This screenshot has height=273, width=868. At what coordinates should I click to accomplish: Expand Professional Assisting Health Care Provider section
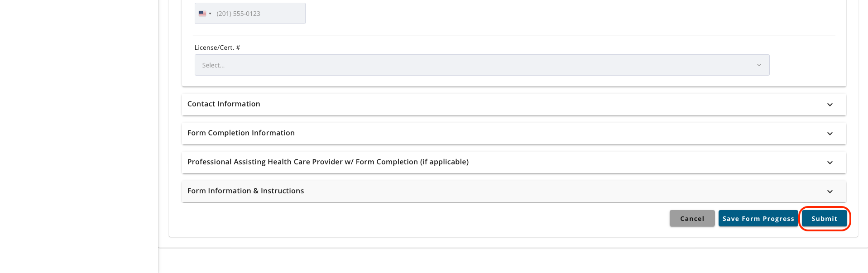[514, 162]
